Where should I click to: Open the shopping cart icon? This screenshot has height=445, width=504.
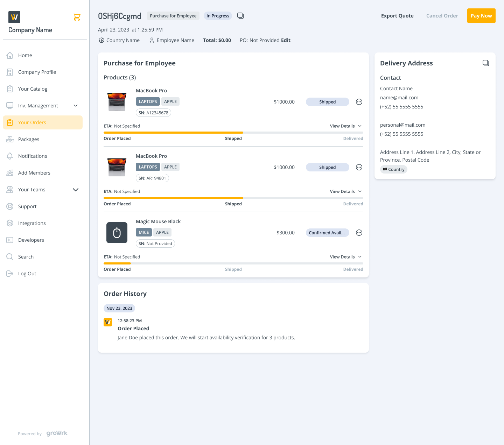click(77, 17)
